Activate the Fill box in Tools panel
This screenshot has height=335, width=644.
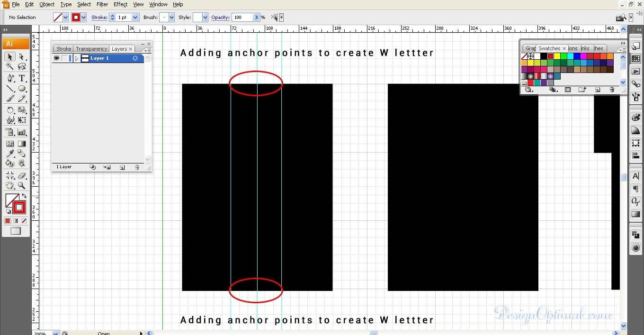point(11,199)
